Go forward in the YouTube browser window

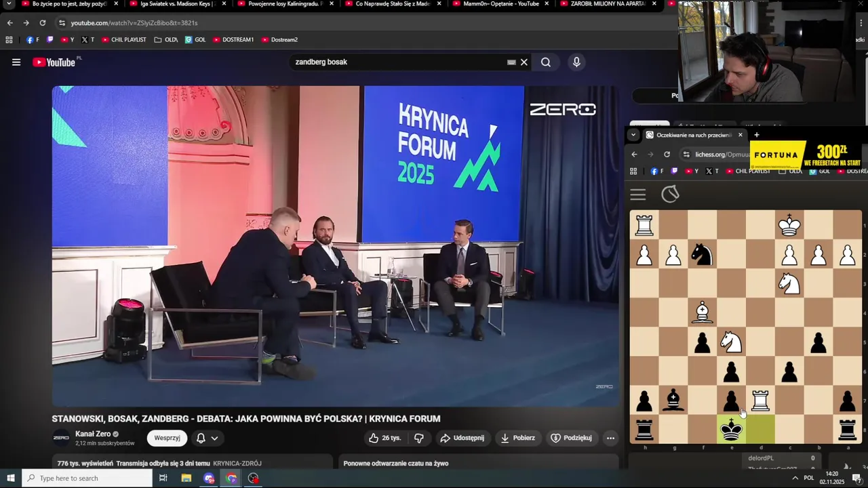(x=26, y=23)
